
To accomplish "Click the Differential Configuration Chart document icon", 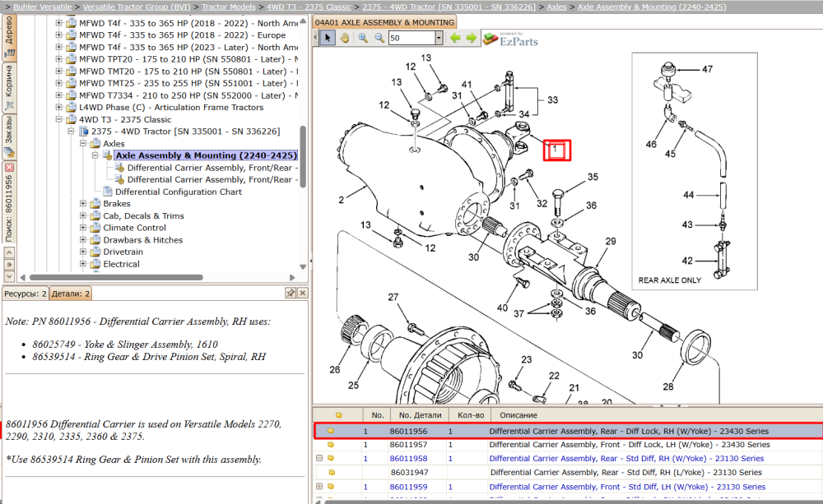I will pyautogui.click(x=108, y=192).
